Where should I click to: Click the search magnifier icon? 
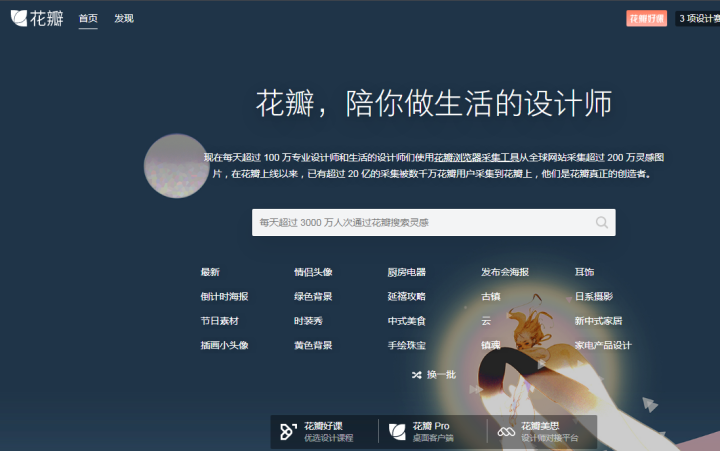(x=602, y=223)
